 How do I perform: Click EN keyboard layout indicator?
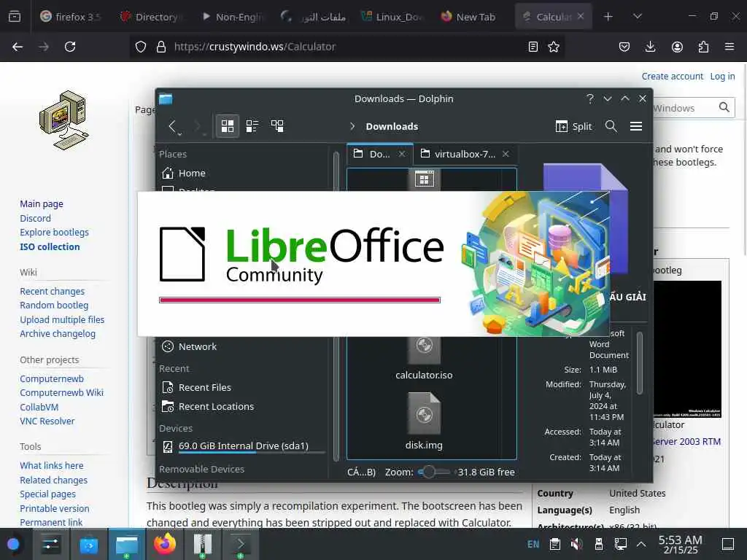coord(533,544)
